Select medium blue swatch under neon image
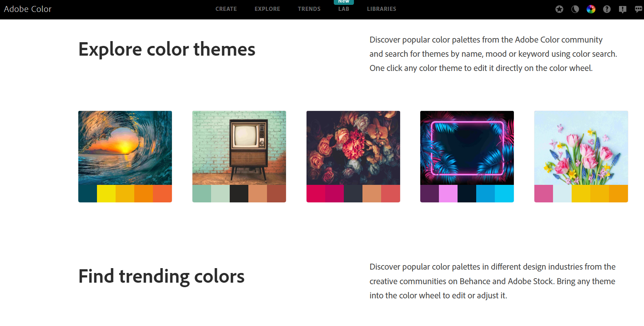The width and height of the screenshot is (644, 326). [486, 193]
